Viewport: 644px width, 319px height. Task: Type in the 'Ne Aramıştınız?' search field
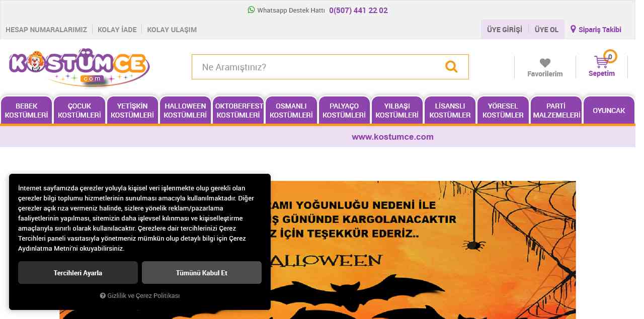tap(317, 67)
